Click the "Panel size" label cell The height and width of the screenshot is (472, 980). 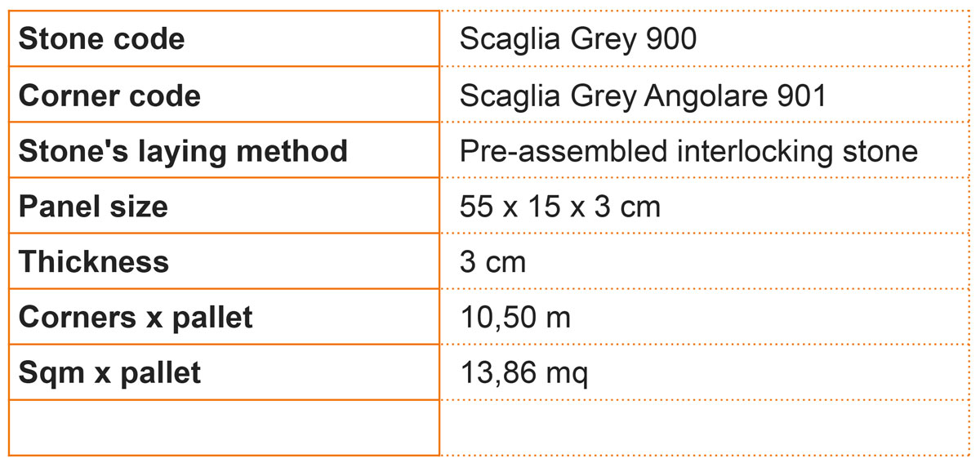tap(93, 207)
